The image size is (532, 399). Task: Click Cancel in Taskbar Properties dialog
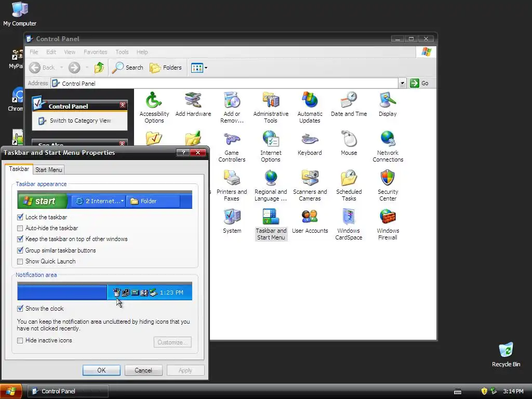tap(143, 370)
